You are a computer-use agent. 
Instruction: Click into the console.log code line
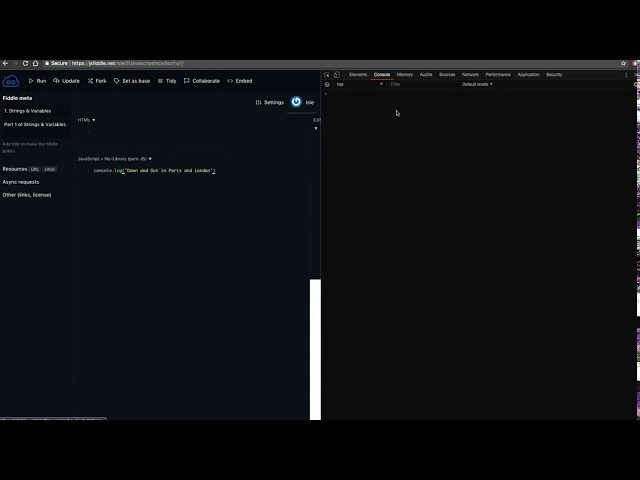pos(154,171)
